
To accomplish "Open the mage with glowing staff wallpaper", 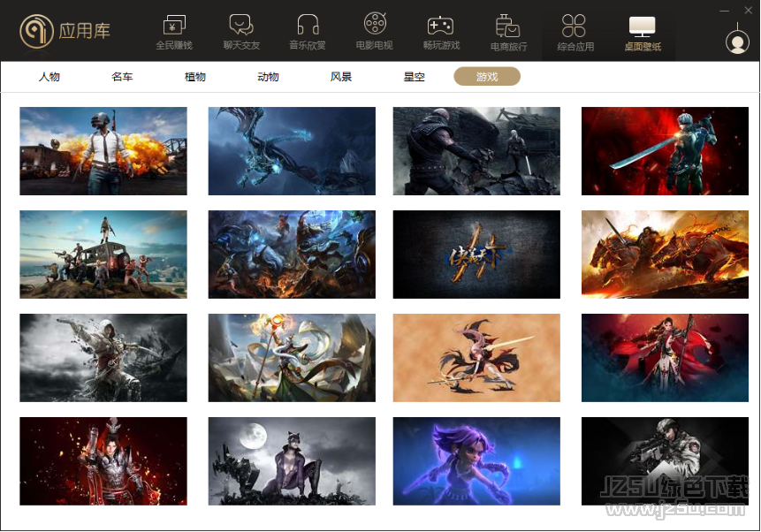I will (x=292, y=358).
